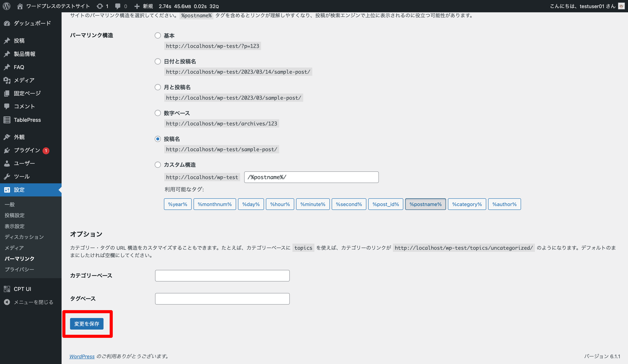The image size is (628, 364).
Task: Open the 投稿設定 submenu item
Action: (14, 215)
